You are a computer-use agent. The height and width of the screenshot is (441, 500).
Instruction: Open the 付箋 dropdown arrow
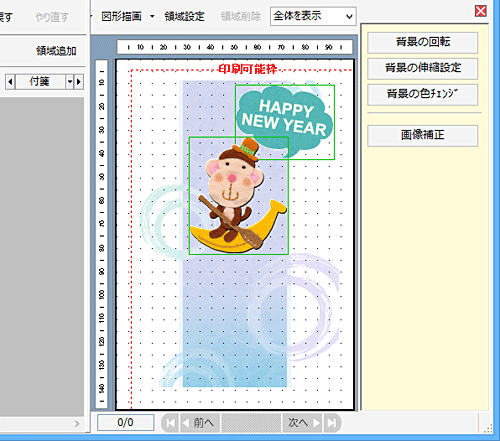69,82
